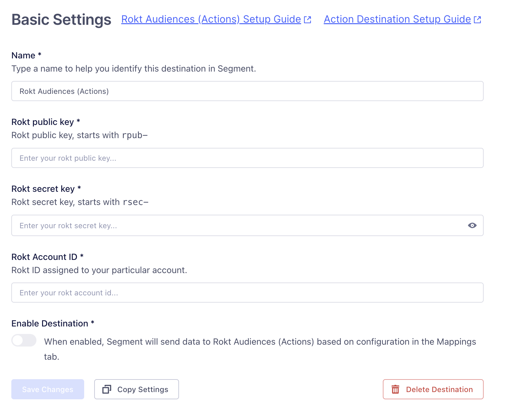Viewport: 505px width, 420px height.
Task: Click the external-link icon beside Action Destination Setup Guide
Action: (477, 20)
